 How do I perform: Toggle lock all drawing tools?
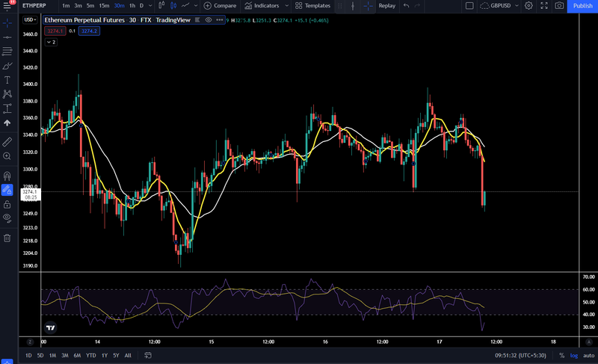click(7, 204)
